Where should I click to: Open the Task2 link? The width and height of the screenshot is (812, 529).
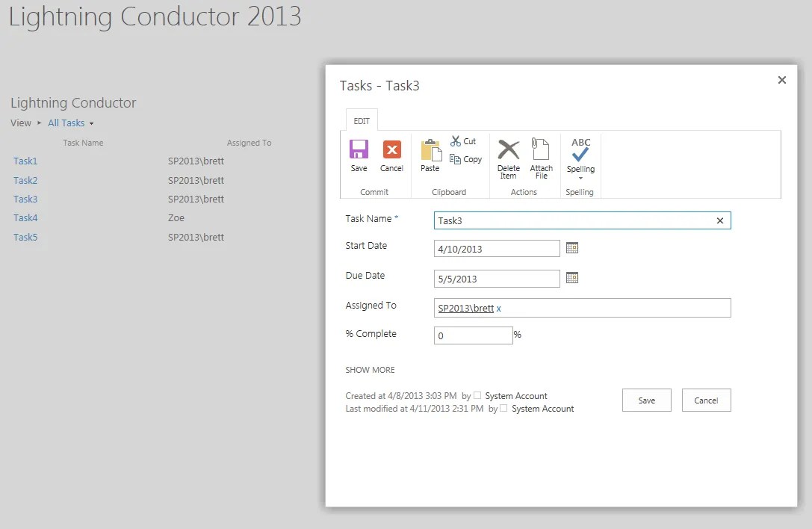pos(25,180)
